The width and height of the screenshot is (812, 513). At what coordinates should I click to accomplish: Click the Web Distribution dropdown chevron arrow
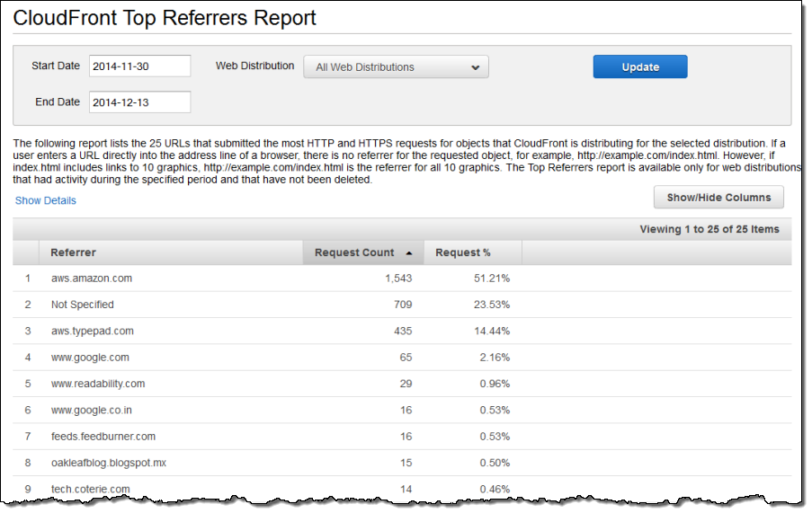pyautogui.click(x=476, y=67)
